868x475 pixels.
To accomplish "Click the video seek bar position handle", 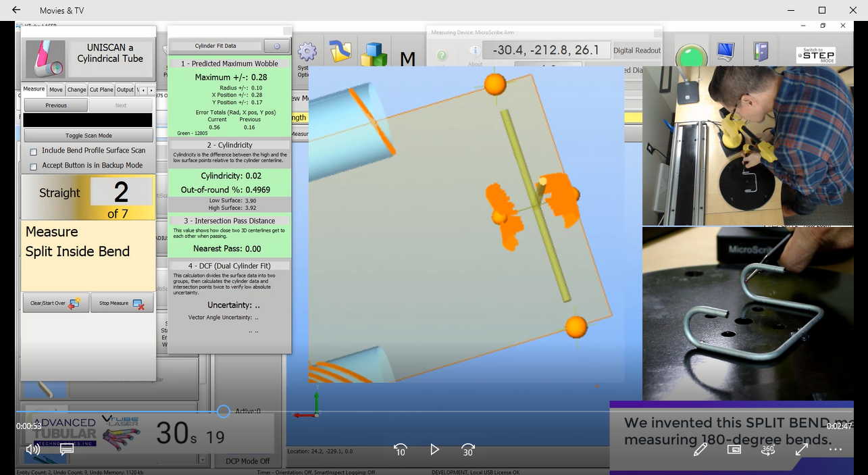I will tap(224, 411).
